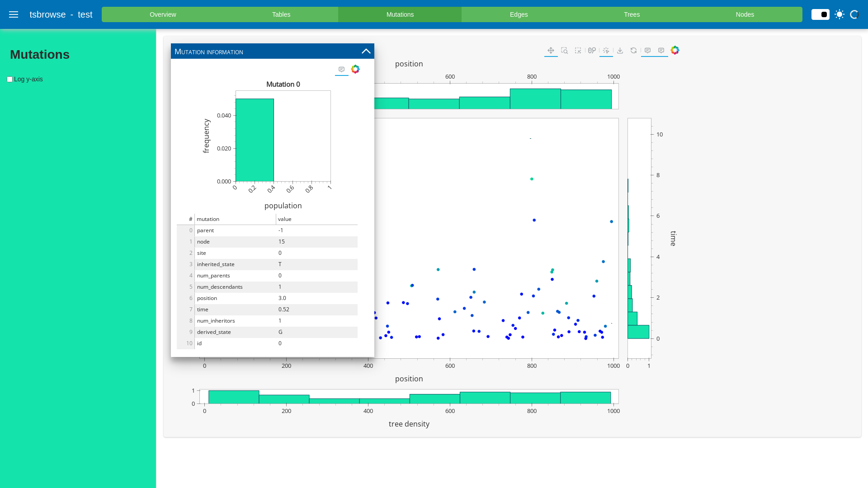Switch to the Tables tab
The image size is (868, 488).
click(281, 14)
